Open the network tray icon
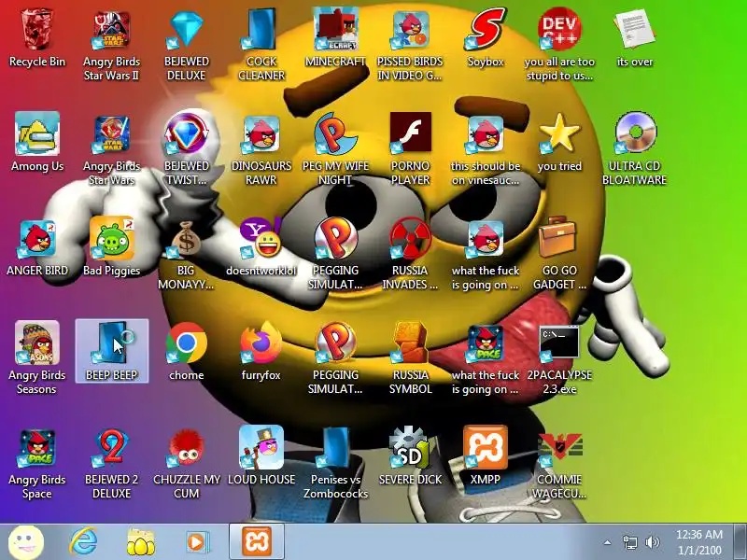The width and height of the screenshot is (747, 560). [630, 542]
